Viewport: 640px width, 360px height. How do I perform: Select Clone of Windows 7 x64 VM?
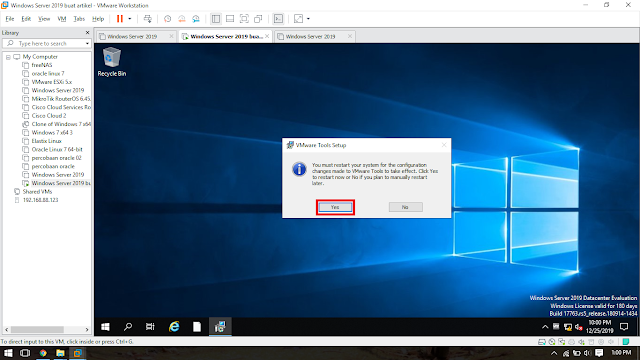point(61,124)
